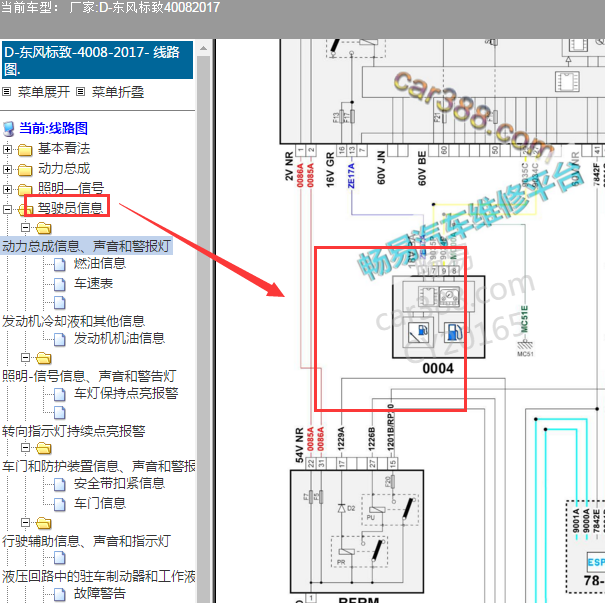Click wire label 1226B in diagram

(372, 438)
